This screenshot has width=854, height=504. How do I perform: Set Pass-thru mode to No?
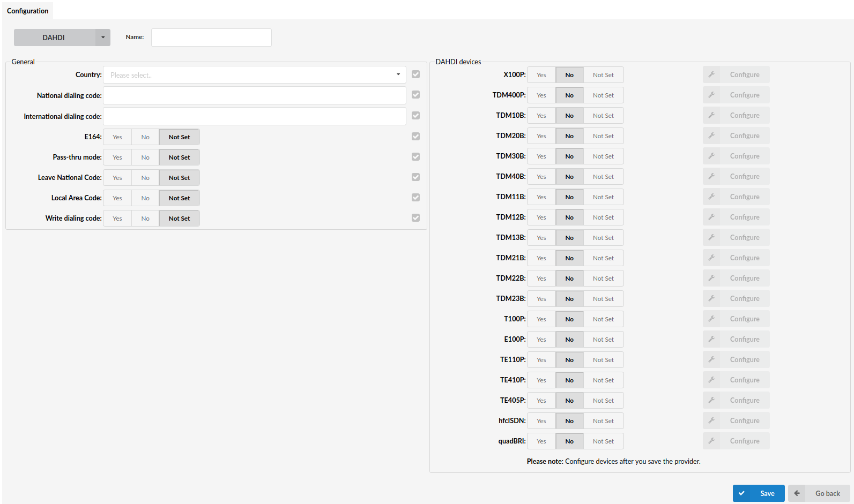[x=145, y=157]
